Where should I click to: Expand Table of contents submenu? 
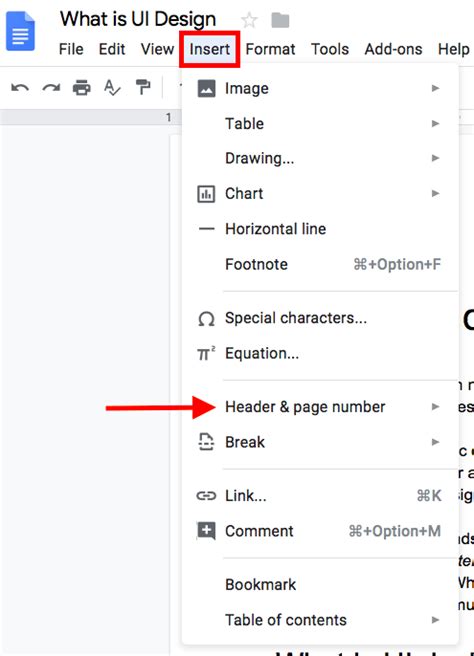point(320,620)
